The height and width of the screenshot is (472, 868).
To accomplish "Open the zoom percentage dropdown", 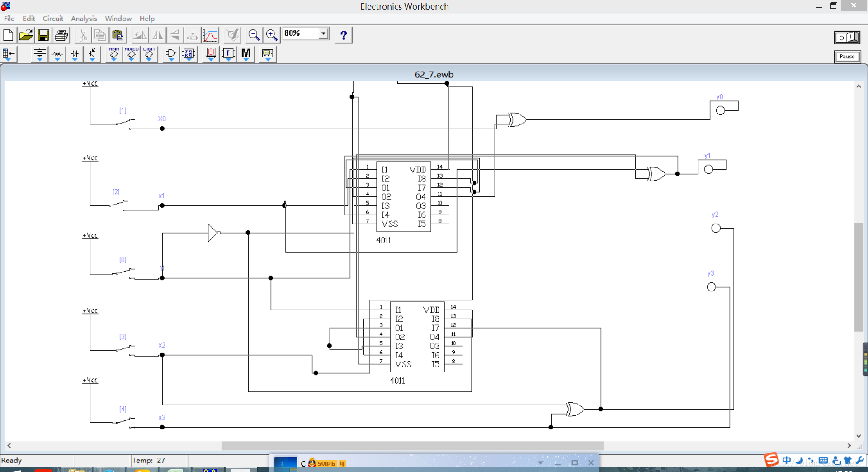I will [323, 33].
